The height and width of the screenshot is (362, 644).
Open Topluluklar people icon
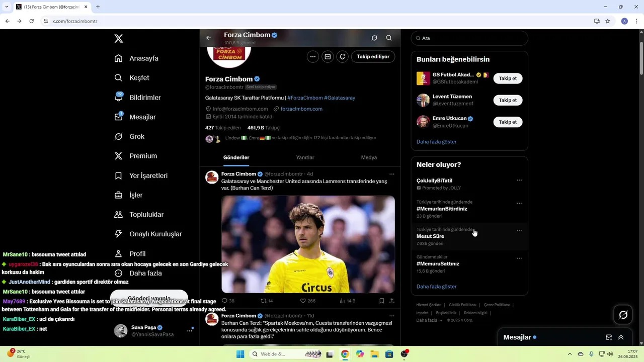(x=118, y=215)
